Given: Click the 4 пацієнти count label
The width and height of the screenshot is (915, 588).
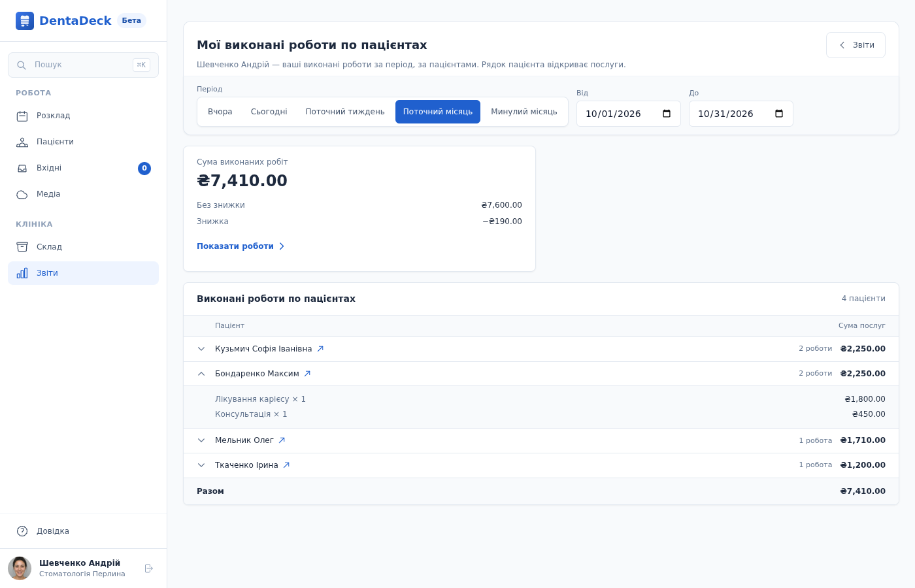Looking at the screenshot, I should click(x=863, y=299).
